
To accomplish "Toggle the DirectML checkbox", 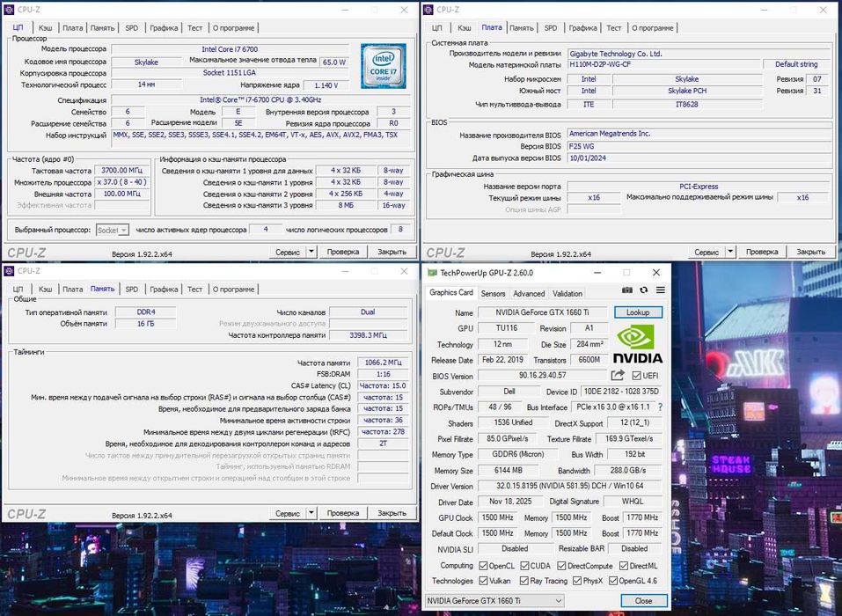I will click(624, 566).
